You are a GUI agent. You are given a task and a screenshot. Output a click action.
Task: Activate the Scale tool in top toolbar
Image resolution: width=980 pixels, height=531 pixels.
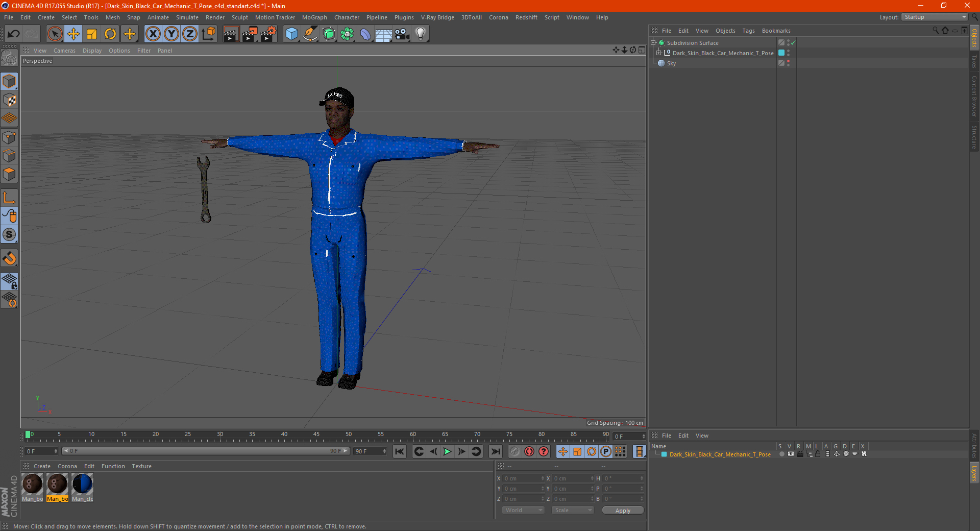click(x=92, y=34)
